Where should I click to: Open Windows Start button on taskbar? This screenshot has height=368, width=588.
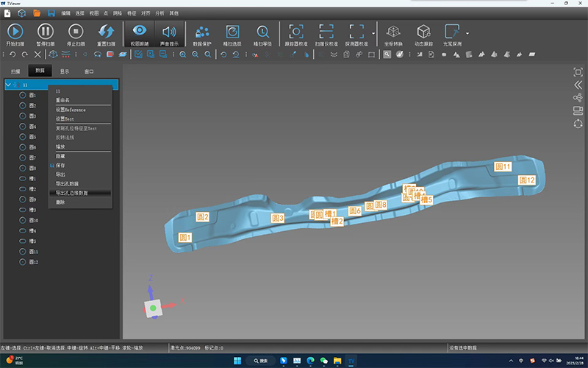coord(237,361)
